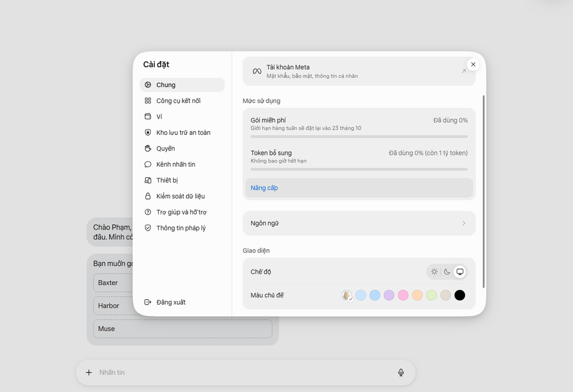Click the shield-check icon for Thông tin pháp lý

pos(148,228)
